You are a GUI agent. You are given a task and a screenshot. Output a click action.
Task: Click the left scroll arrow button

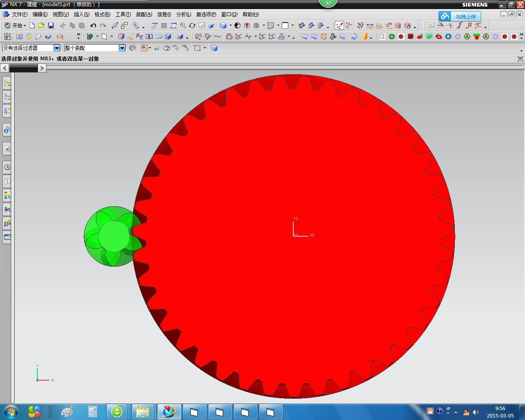pyautogui.click(x=5, y=68)
